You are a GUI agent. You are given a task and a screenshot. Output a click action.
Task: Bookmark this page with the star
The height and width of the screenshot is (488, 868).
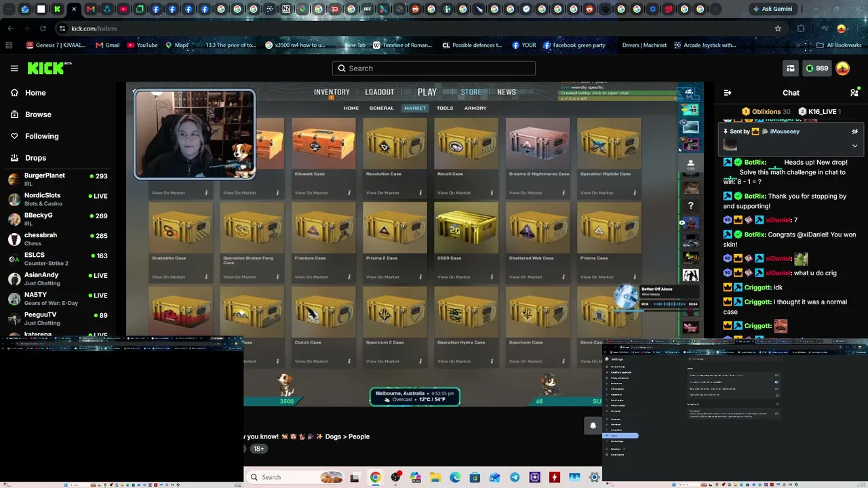tap(778, 28)
